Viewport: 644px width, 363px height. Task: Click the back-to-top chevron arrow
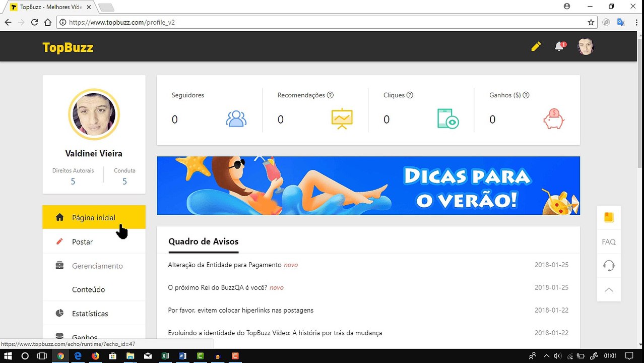pyautogui.click(x=609, y=290)
